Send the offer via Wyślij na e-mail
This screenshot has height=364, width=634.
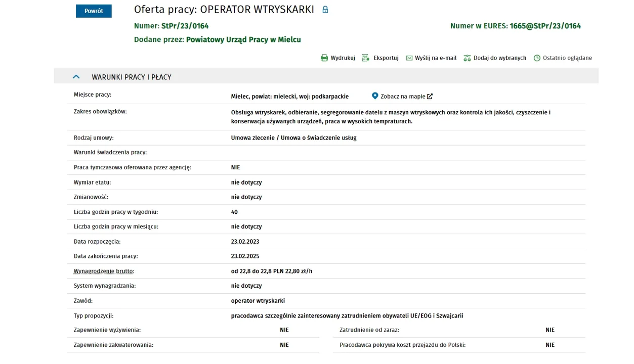(x=436, y=58)
